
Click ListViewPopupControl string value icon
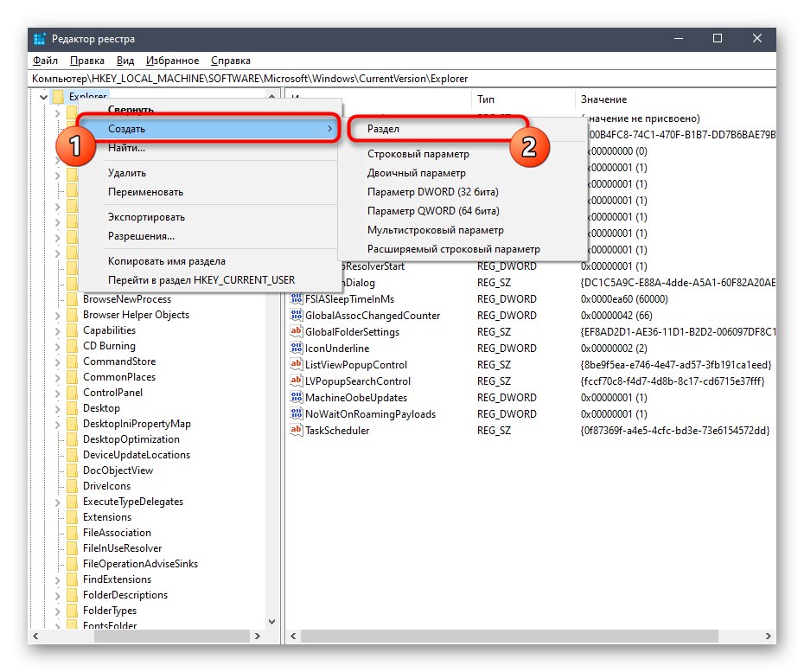[x=296, y=364]
